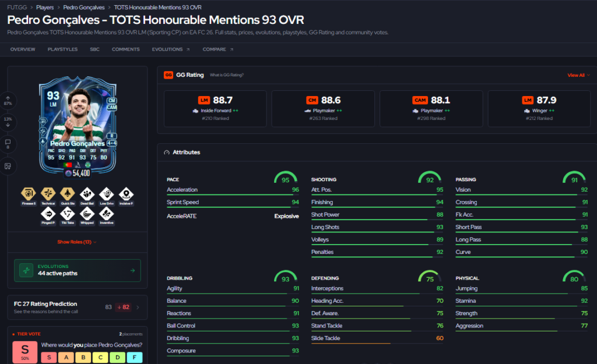Open the 44 active paths Evolutions card
Image resolution: width=597 pixels, height=364 pixels.
(x=78, y=270)
